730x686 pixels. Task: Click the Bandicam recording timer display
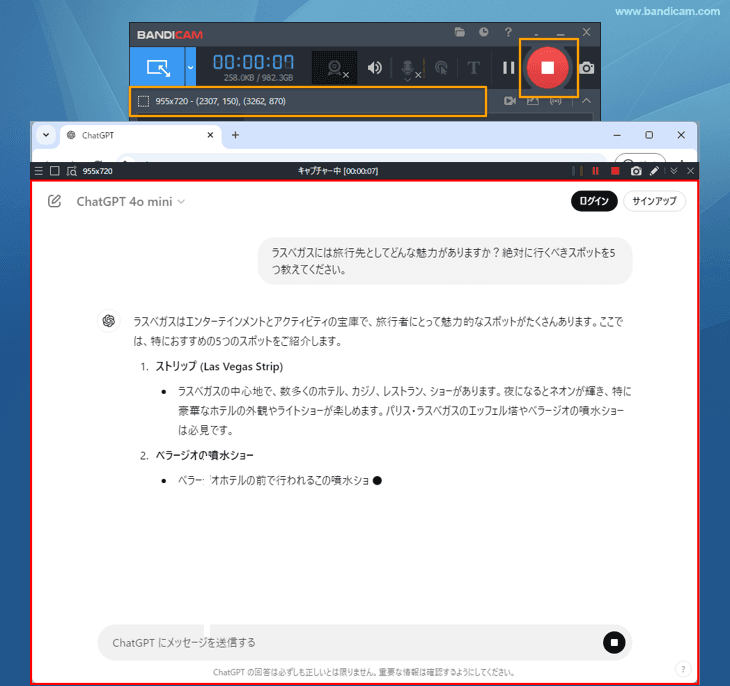[x=253, y=62]
